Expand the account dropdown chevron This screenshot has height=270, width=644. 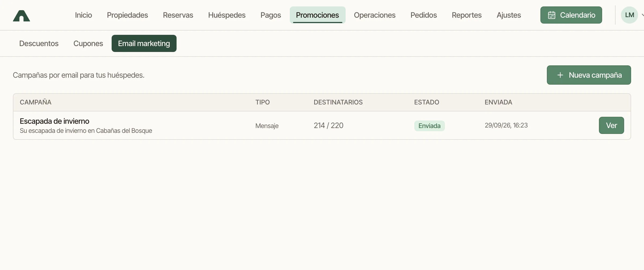pyautogui.click(x=642, y=15)
